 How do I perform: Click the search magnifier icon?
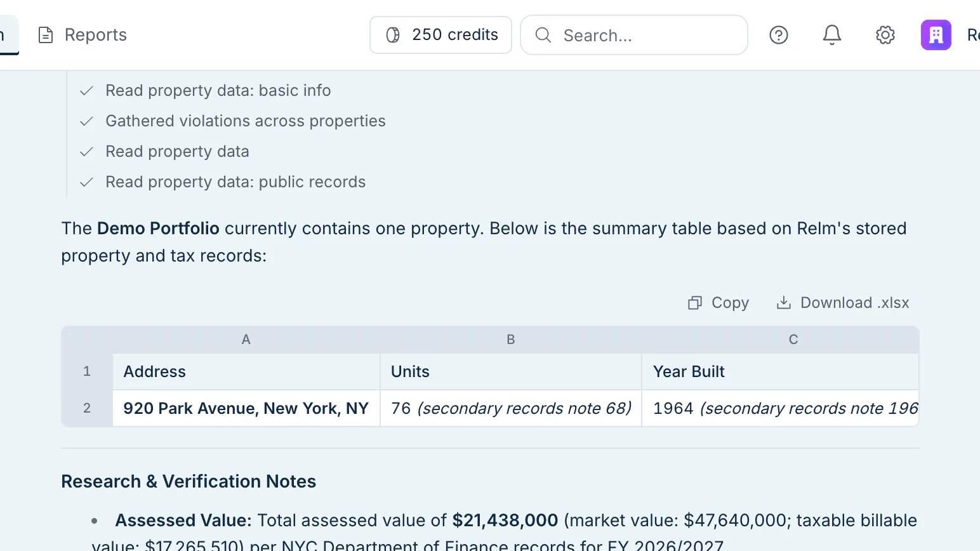click(x=543, y=35)
